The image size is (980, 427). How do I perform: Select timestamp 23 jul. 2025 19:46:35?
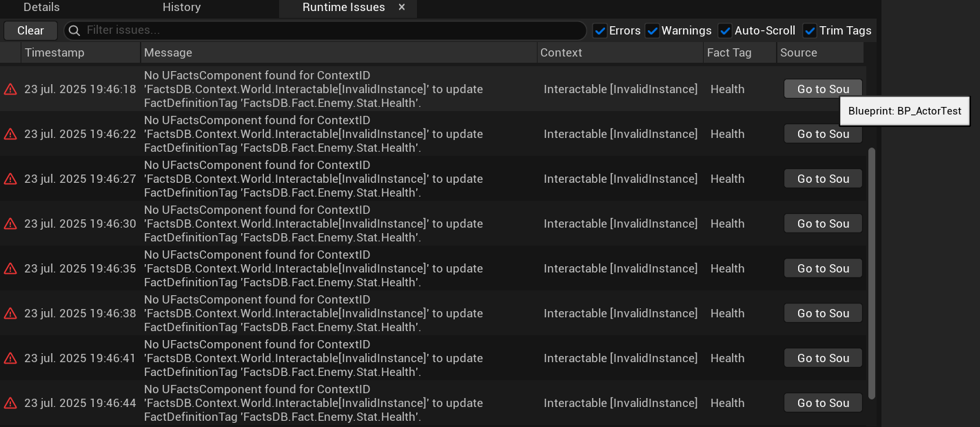[x=80, y=268]
